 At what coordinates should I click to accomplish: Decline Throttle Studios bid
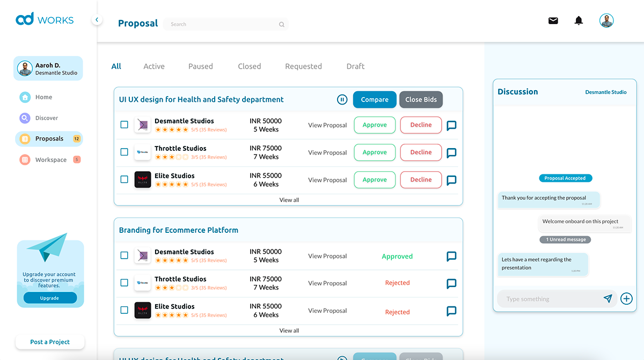click(x=421, y=152)
